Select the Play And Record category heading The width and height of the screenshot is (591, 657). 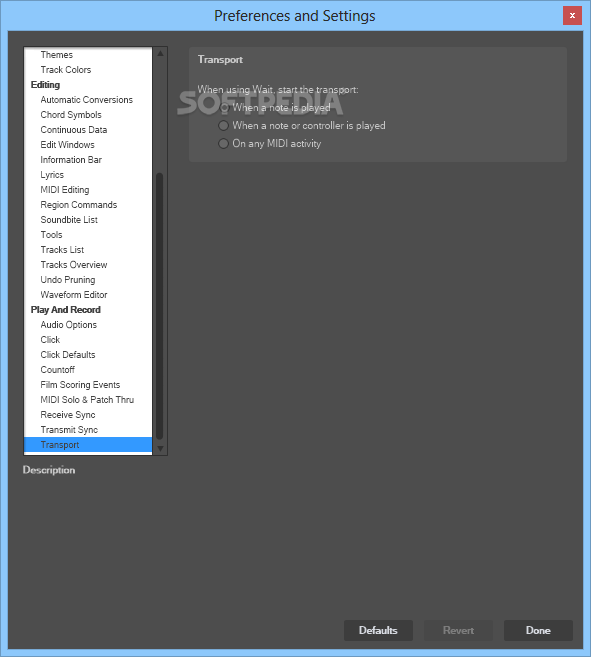tap(88, 310)
